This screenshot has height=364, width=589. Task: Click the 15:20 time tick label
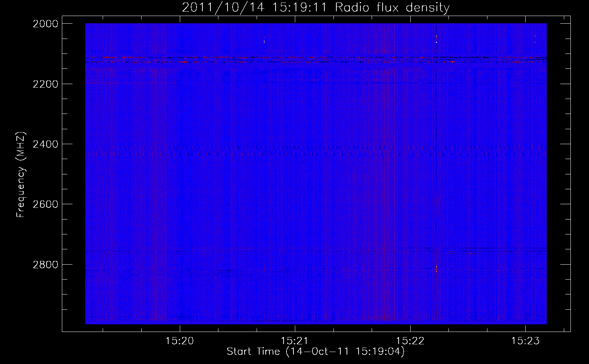click(x=179, y=341)
